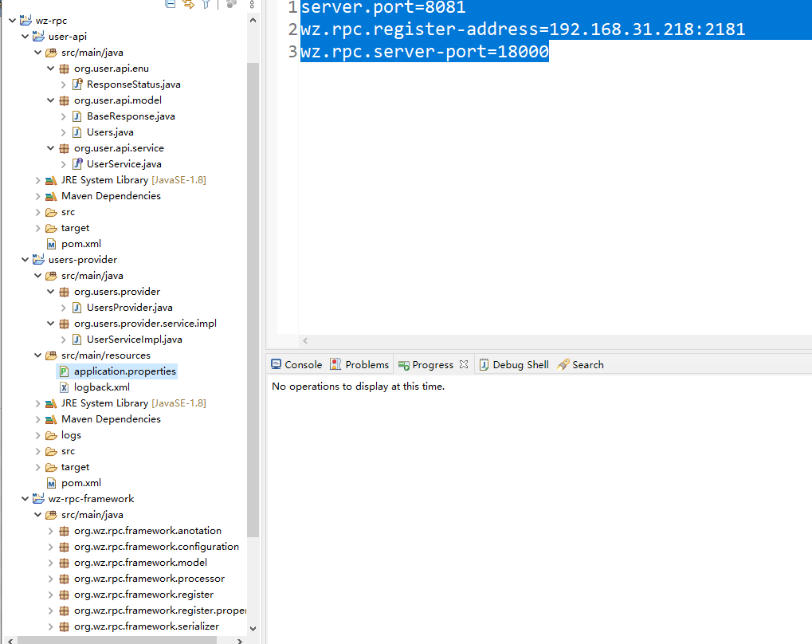Screen dimensions: 812x644
Task: Close the Progress view tab
Action: point(464,365)
